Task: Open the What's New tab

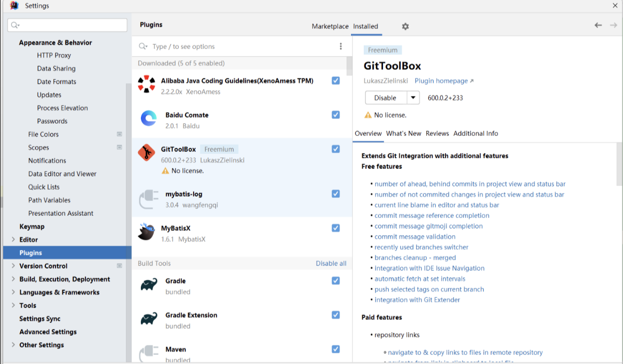Action: pyautogui.click(x=403, y=133)
